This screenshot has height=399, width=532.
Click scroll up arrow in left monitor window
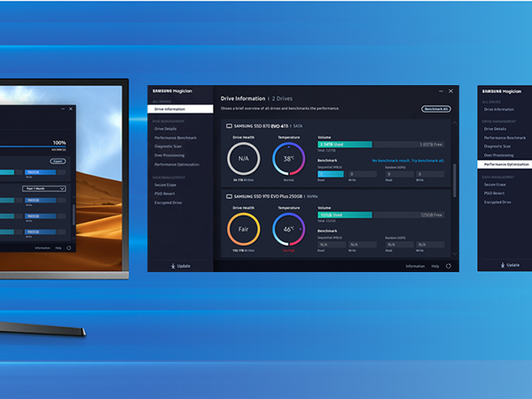[74, 197]
